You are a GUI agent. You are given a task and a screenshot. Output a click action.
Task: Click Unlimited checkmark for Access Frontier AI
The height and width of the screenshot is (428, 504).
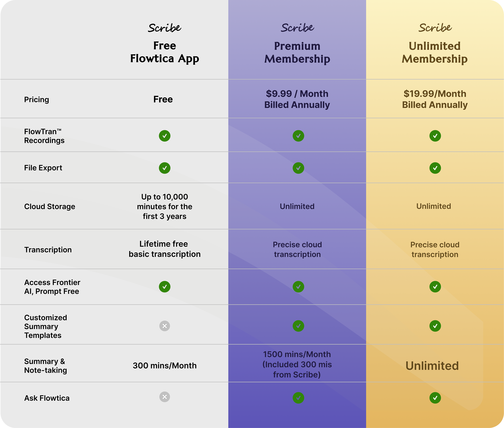[x=435, y=287]
